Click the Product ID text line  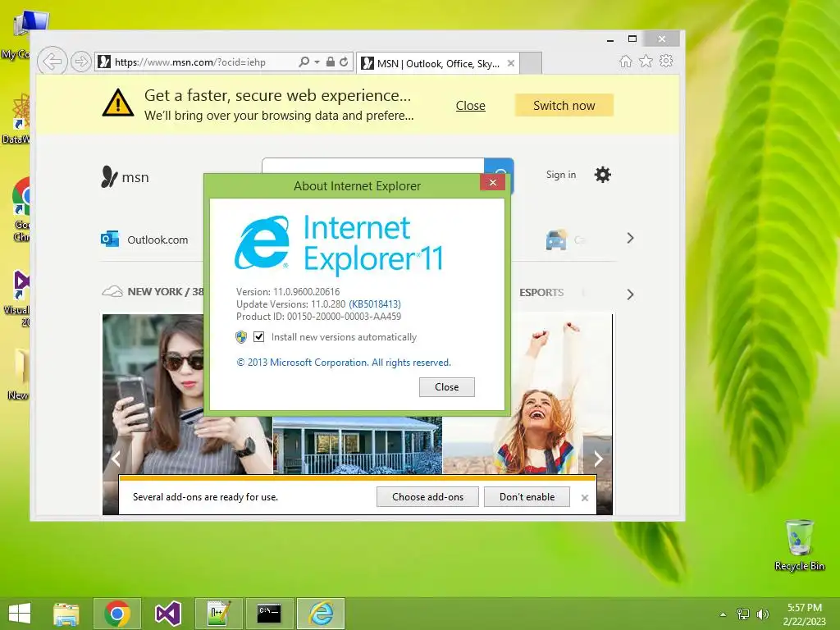[x=319, y=317]
